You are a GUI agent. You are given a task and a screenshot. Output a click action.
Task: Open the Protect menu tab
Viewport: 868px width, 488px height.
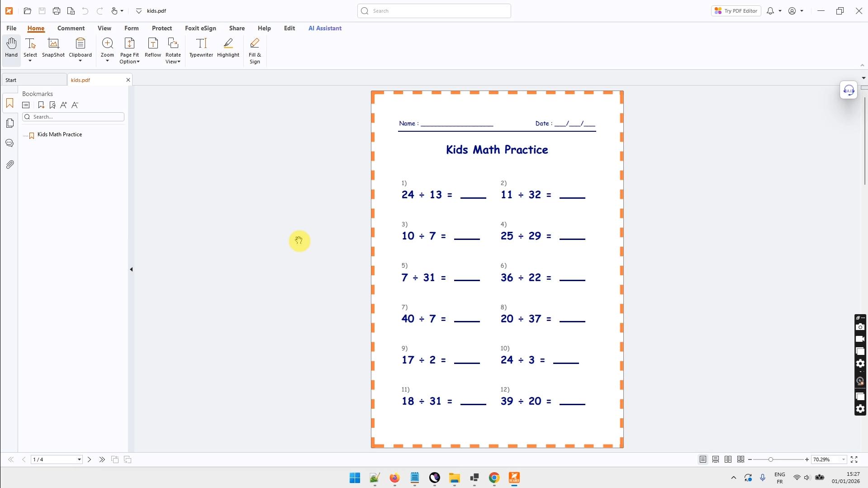162,28
